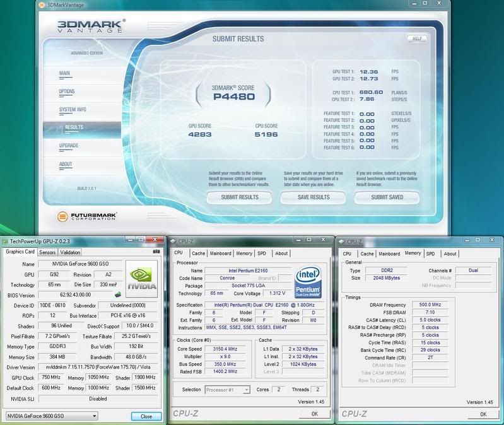Click the Close button in GPU-Z

[146, 416]
